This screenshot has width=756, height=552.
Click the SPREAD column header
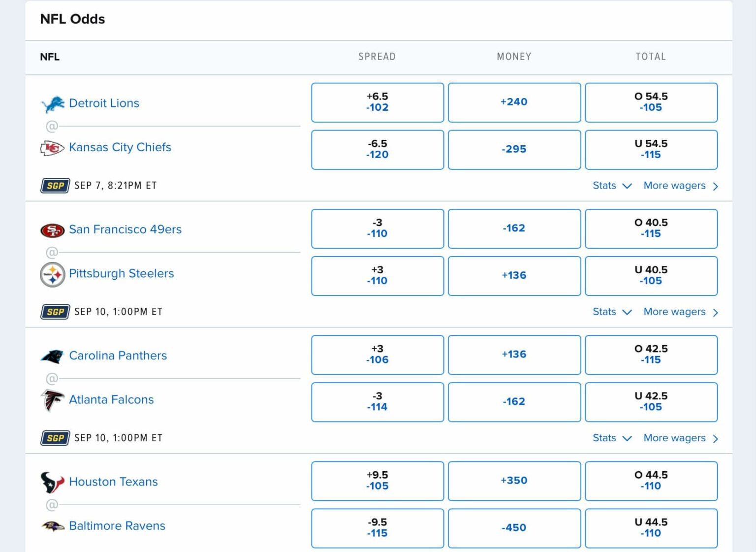377,57
